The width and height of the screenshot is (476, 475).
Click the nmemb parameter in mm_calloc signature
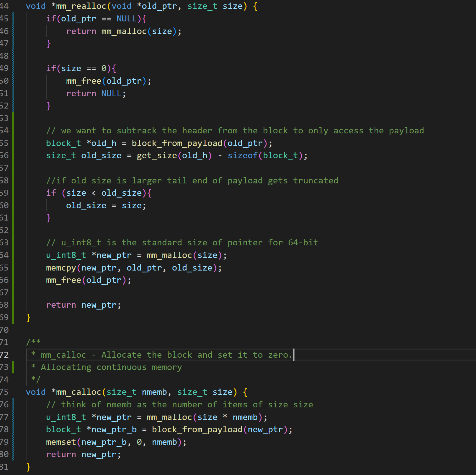click(x=154, y=392)
